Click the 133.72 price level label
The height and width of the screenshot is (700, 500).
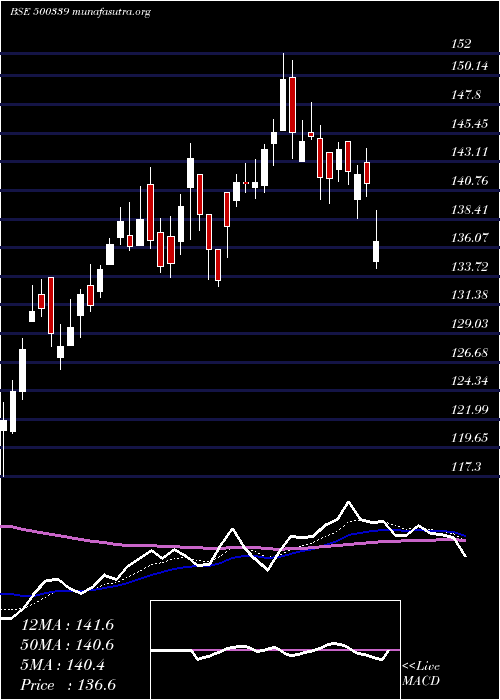(x=469, y=267)
